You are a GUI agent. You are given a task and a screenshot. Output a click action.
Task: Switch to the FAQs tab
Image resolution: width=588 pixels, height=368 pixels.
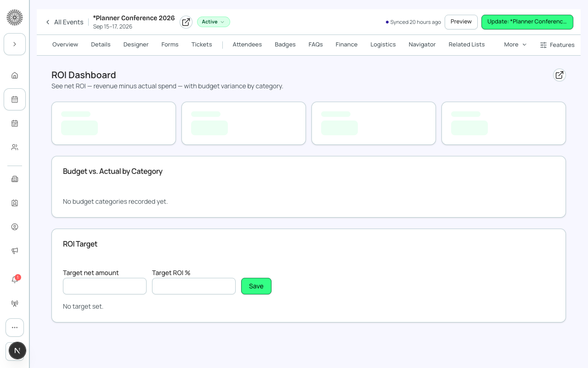coord(316,45)
